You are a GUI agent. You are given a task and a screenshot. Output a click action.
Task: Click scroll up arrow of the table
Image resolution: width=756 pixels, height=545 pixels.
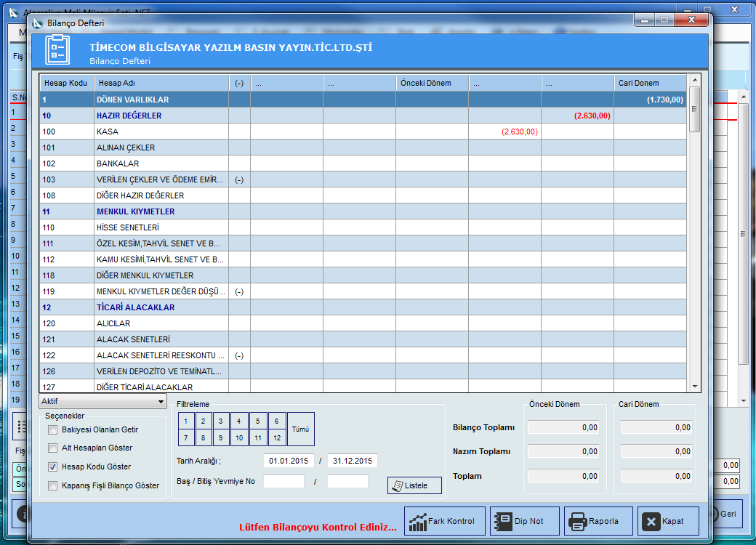pos(695,80)
